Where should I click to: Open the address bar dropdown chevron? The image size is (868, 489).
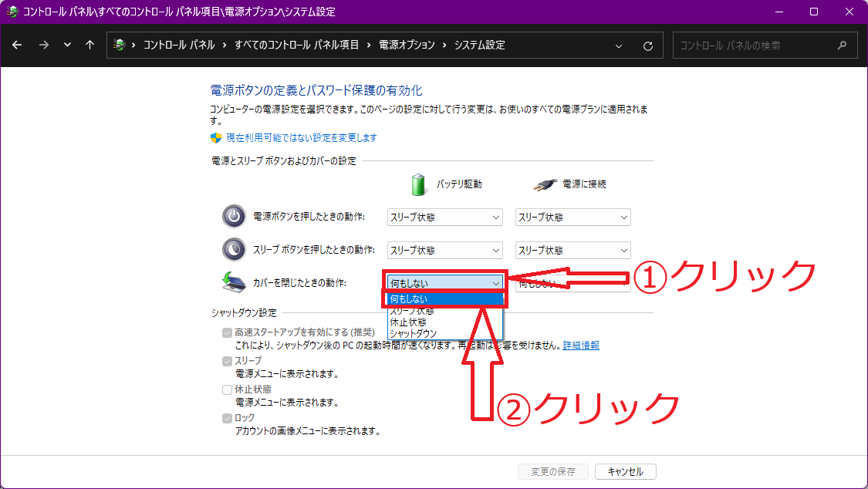pyautogui.click(x=619, y=45)
